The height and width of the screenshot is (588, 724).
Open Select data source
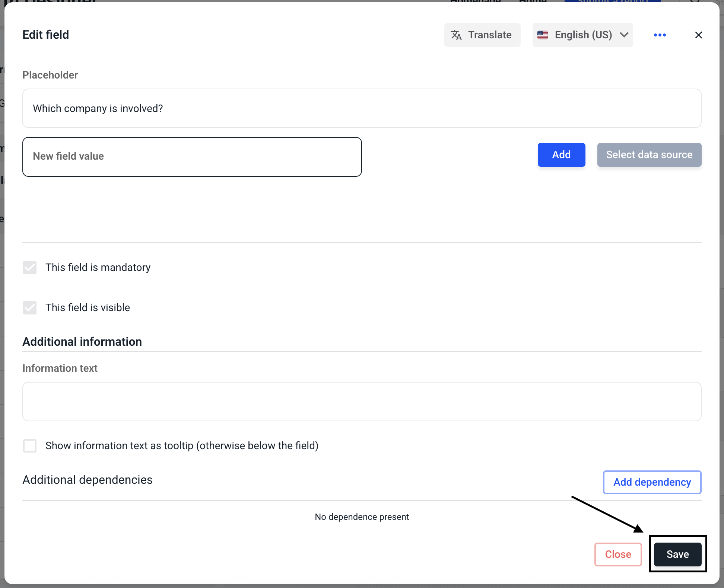pos(649,155)
